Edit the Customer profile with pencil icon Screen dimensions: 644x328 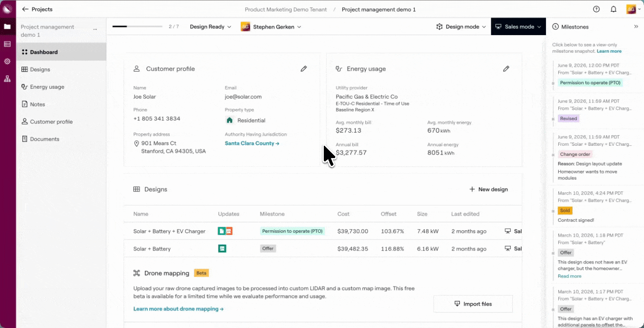[x=304, y=69]
